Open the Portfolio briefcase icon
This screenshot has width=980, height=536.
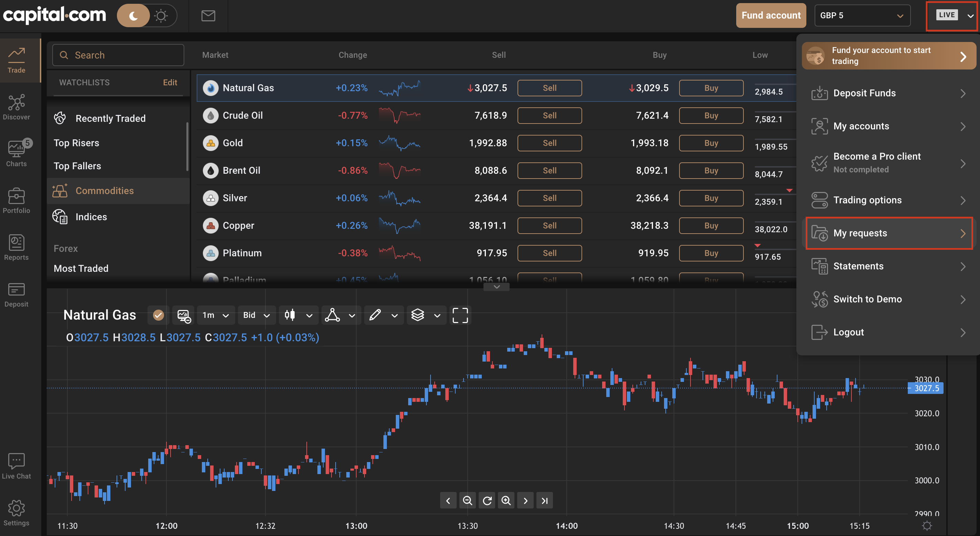click(x=17, y=196)
